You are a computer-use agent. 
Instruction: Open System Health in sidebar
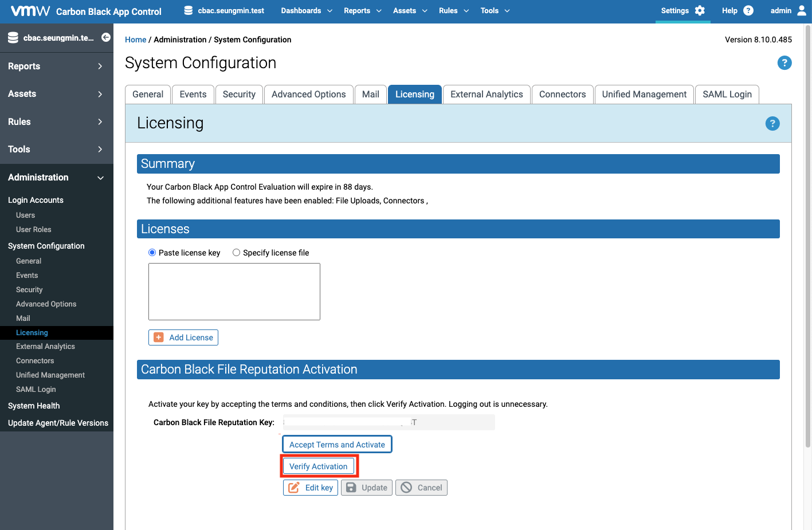(x=34, y=406)
